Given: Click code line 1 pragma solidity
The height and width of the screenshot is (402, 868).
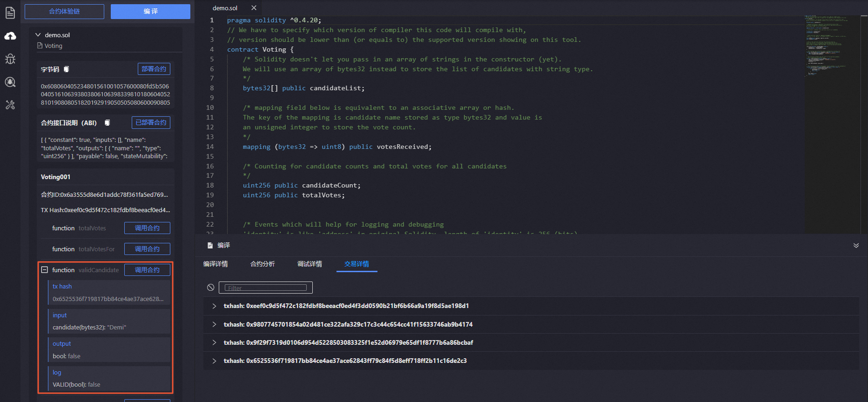Looking at the screenshot, I should coord(274,20).
